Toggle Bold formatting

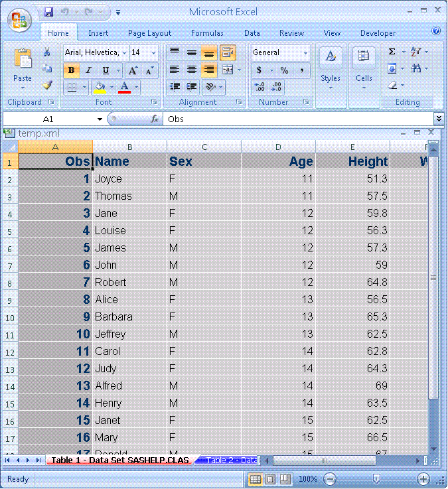click(71, 70)
